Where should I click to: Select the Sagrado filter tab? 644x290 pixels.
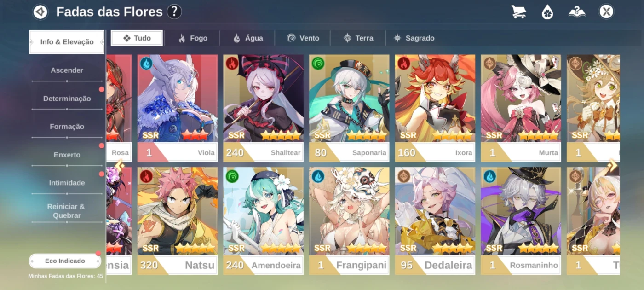(x=414, y=38)
